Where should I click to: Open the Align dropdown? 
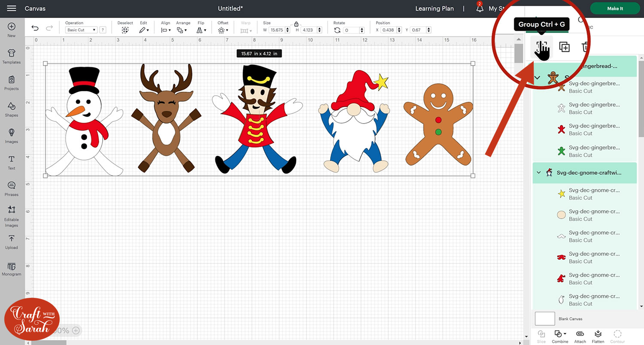[166, 30]
